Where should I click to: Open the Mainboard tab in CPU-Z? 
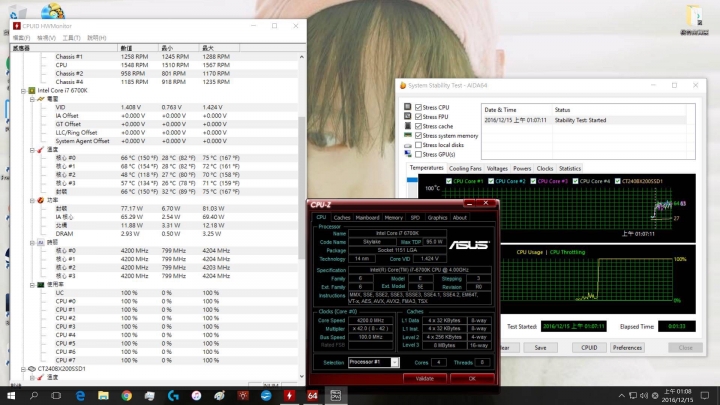367,217
